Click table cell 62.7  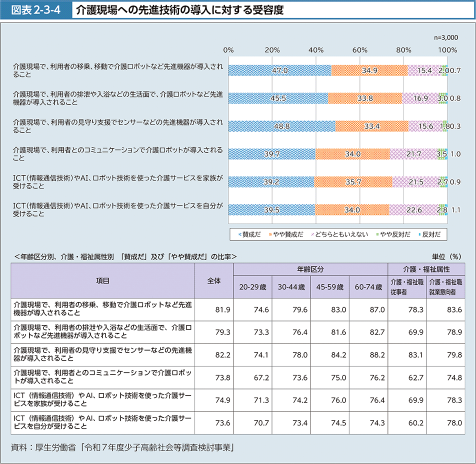pos(415,378)
